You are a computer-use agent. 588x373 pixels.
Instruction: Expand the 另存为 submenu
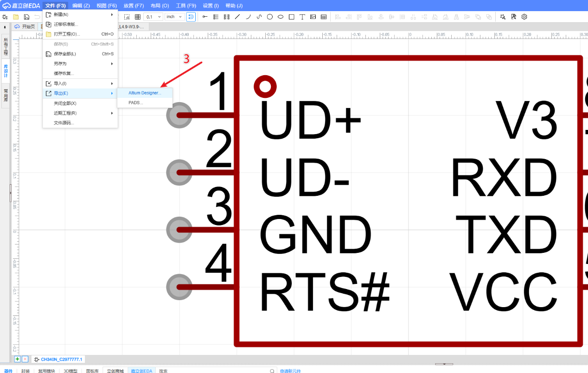(80, 64)
